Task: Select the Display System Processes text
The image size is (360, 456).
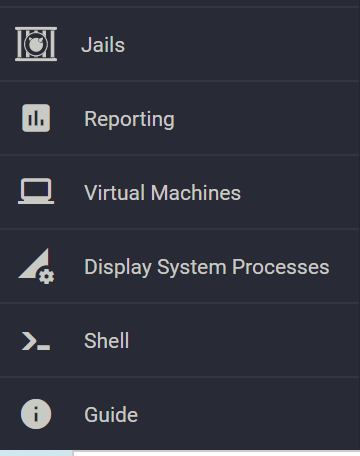Action: pos(207,267)
